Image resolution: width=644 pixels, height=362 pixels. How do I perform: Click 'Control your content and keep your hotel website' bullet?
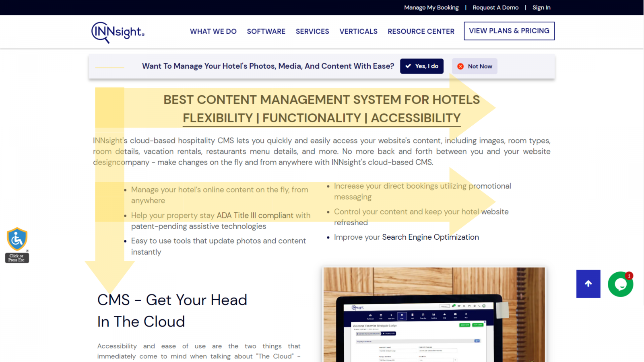(421, 217)
